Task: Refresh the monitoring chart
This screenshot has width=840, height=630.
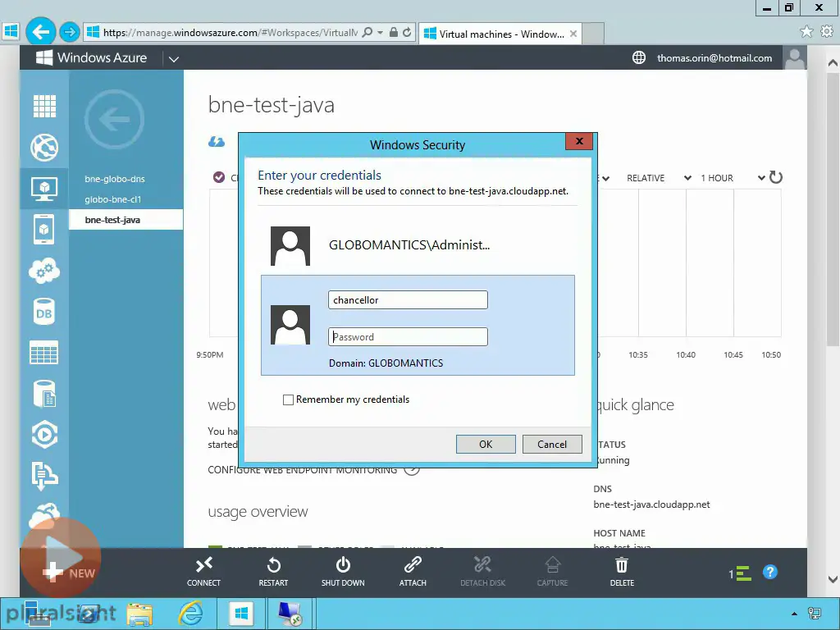Action: [776, 177]
